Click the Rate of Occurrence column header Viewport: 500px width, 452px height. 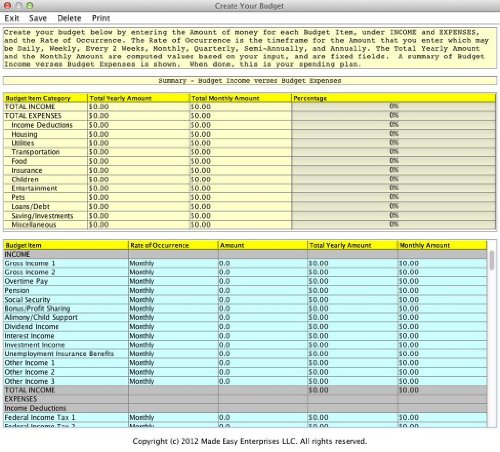[x=173, y=245]
